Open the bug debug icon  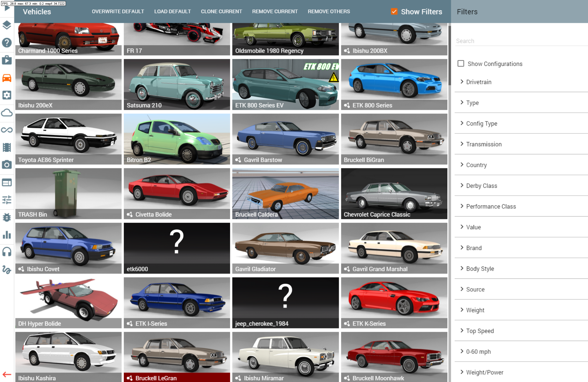click(x=7, y=217)
